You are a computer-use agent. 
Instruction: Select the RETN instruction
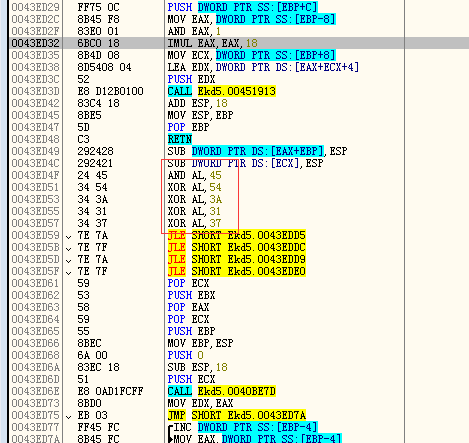click(x=180, y=139)
